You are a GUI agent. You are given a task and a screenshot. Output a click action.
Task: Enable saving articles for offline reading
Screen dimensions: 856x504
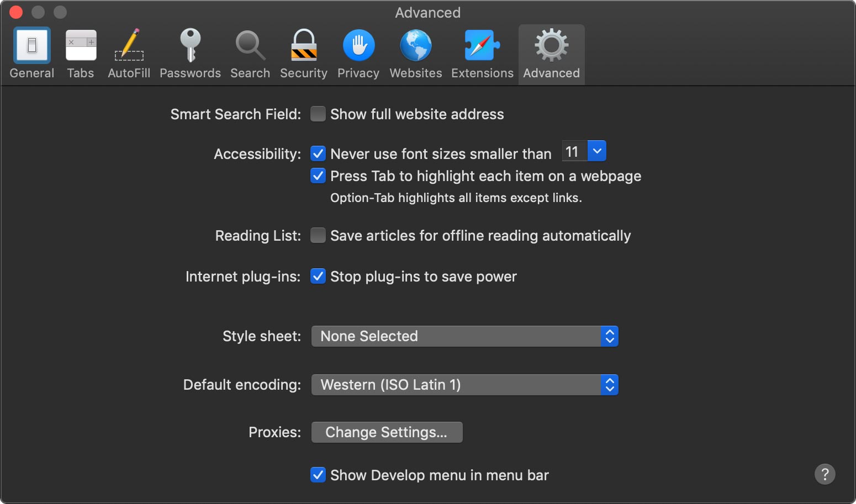(x=318, y=236)
